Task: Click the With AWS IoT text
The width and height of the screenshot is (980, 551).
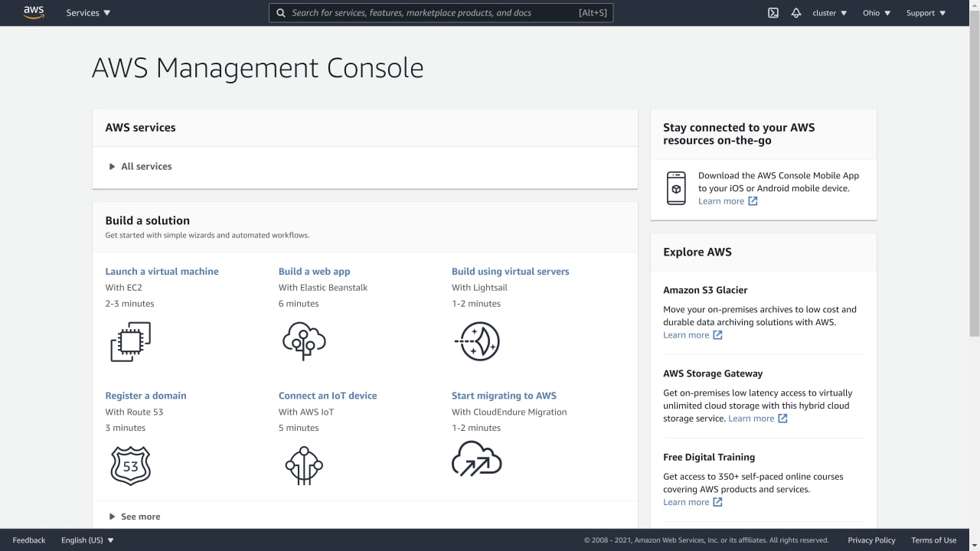Action: tap(306, 412)
